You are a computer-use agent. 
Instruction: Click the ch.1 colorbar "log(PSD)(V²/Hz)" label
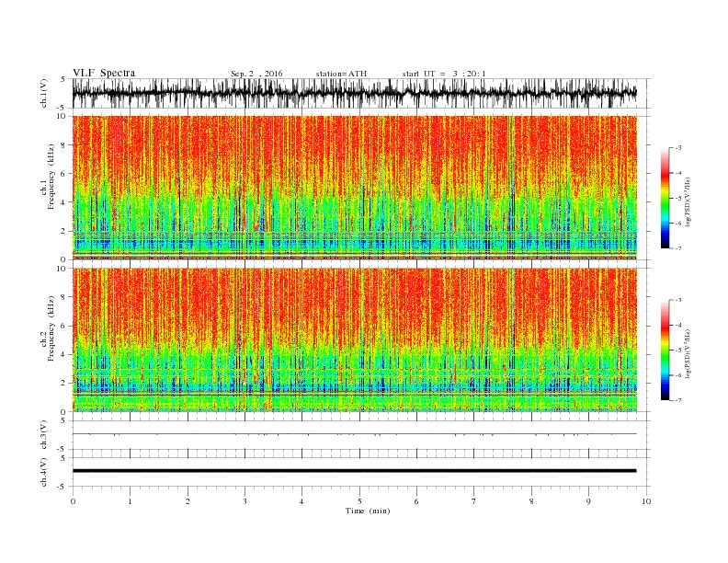[x=687, y=202]
